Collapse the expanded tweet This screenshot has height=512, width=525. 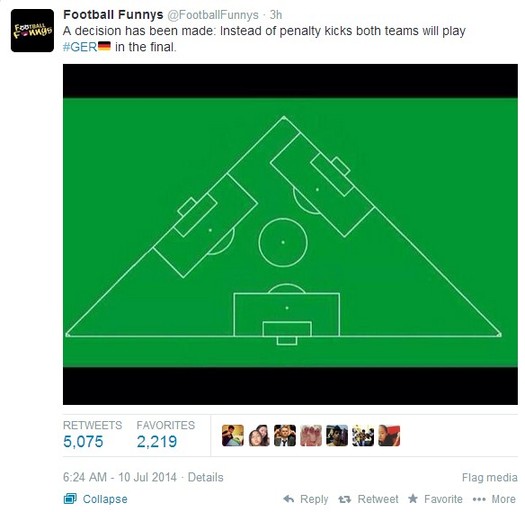coord(105,499)
